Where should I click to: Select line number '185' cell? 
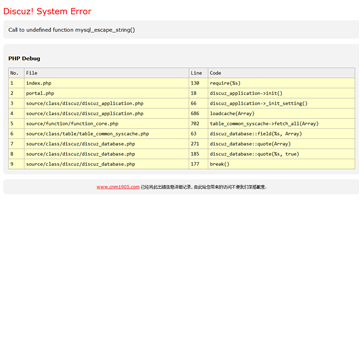point(199,154)
